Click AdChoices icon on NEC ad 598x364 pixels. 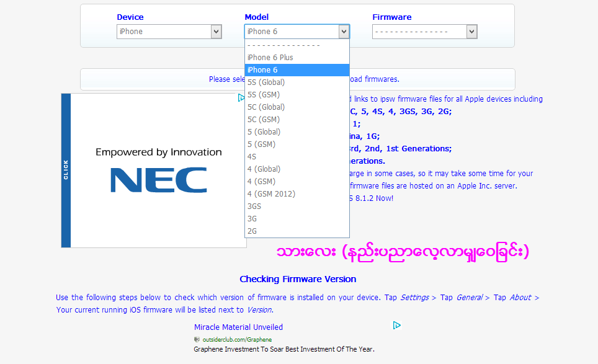(241, 98)
